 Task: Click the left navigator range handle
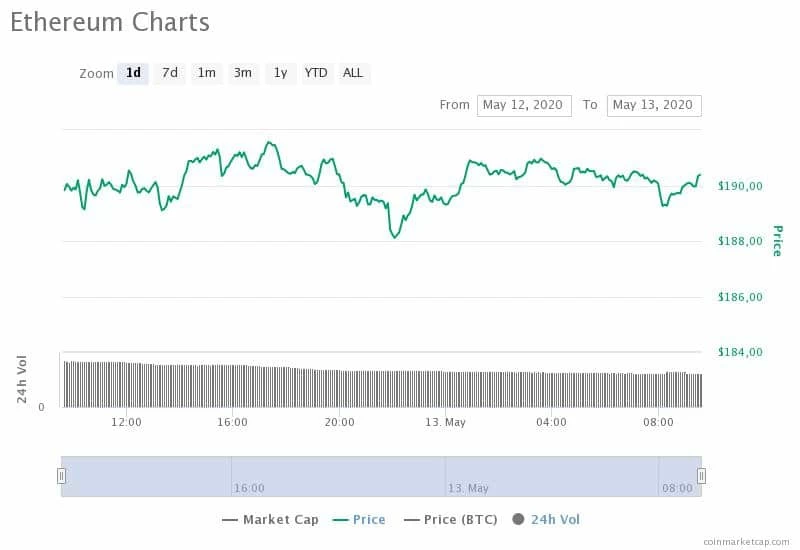pos(61,476)
